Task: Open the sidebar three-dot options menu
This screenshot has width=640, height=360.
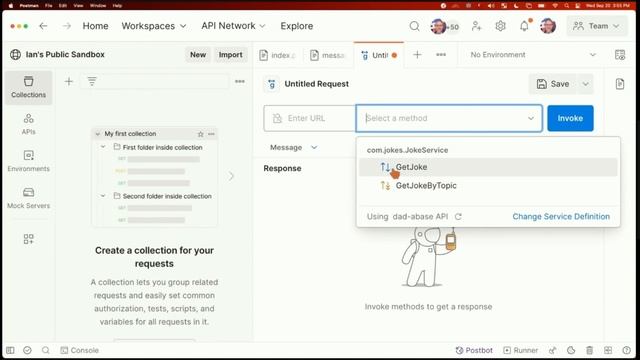Action: (240, 82)
